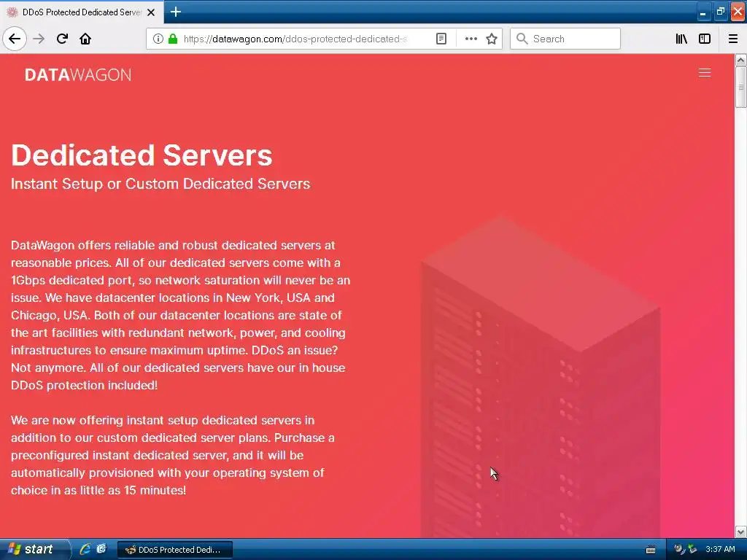Click the 3:37 AM taskbar clock
This screenshot has width=747, height=560.
[x=720, y=549]
